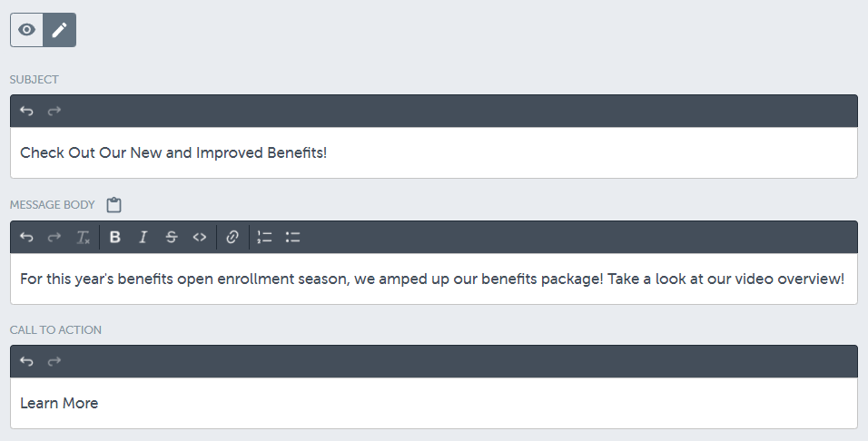The height and width of the screenshot is (441, 868).
Task: Click into the Subject text field
Action: pos(434,152)
